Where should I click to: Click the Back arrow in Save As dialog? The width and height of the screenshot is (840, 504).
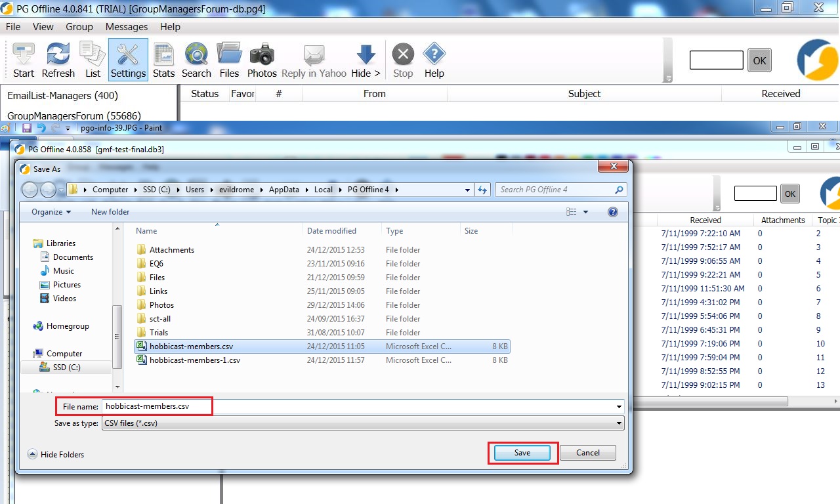coord(30,190)
